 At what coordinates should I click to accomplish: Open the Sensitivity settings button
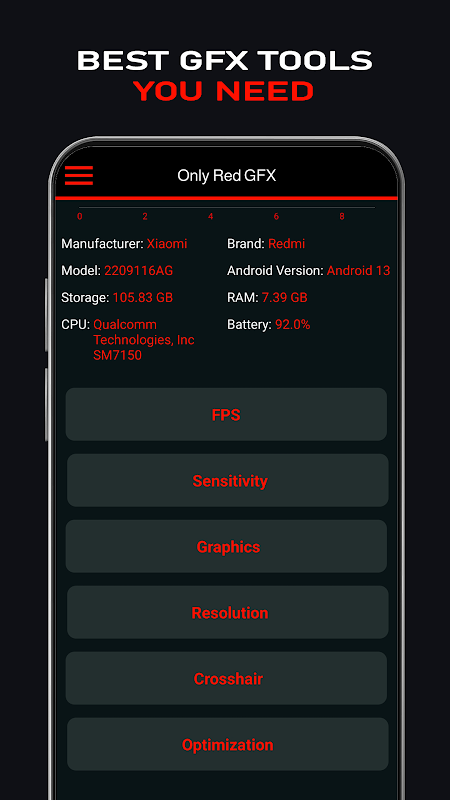pos(228,480)
